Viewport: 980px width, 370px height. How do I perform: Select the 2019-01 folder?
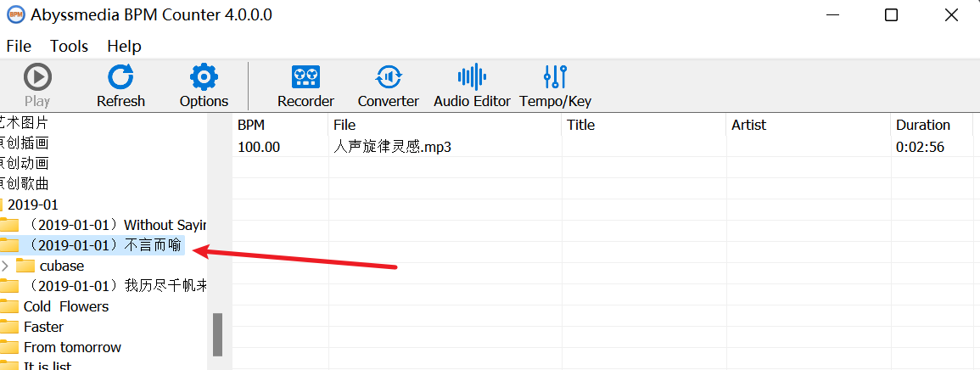pos(32,205)
